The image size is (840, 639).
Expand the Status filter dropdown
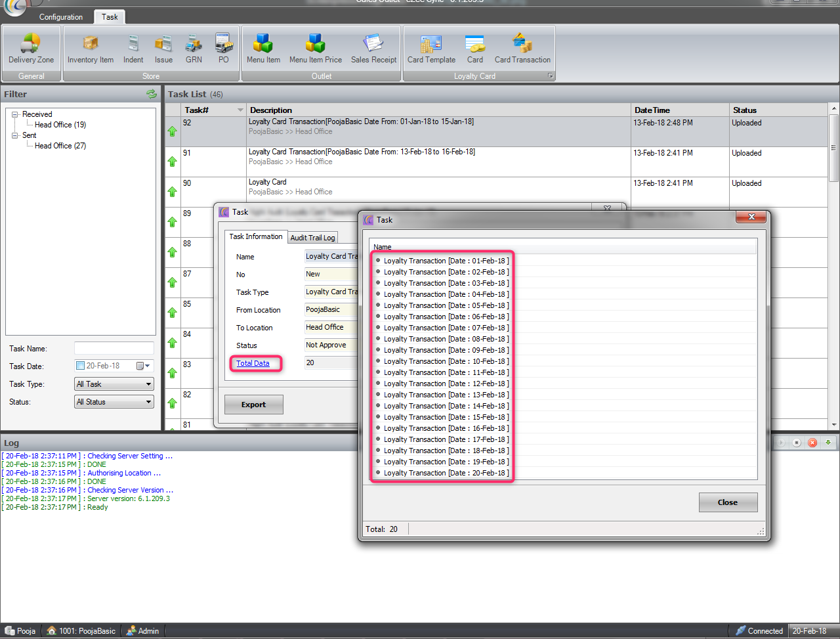(x=114, y=402)
